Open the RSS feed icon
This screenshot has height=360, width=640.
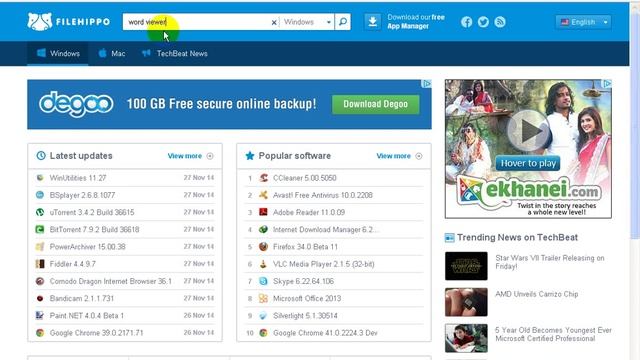pos(500,22)
